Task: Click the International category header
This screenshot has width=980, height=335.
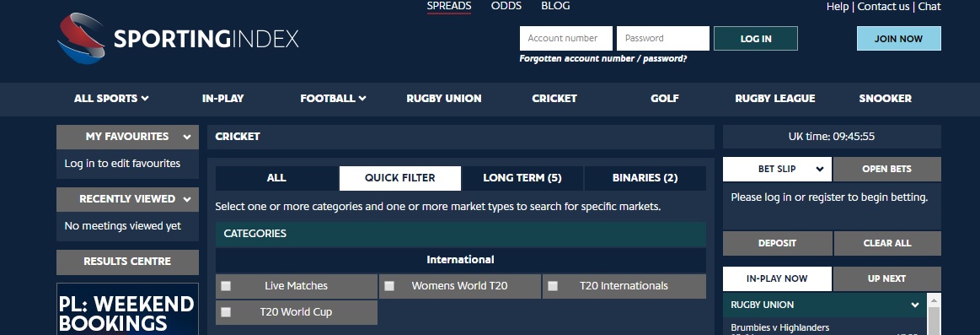Action: pos(461,260)
